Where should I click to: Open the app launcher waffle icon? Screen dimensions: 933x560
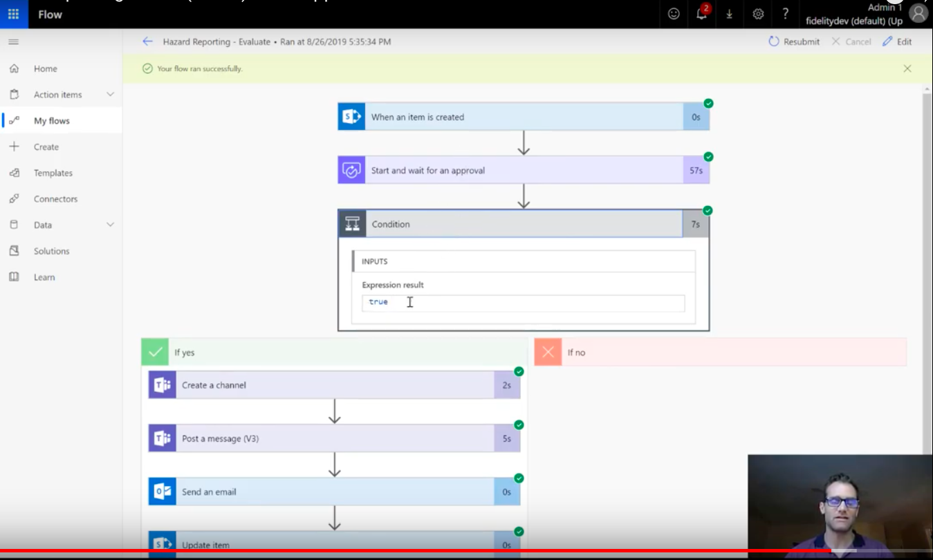(14, 14)
